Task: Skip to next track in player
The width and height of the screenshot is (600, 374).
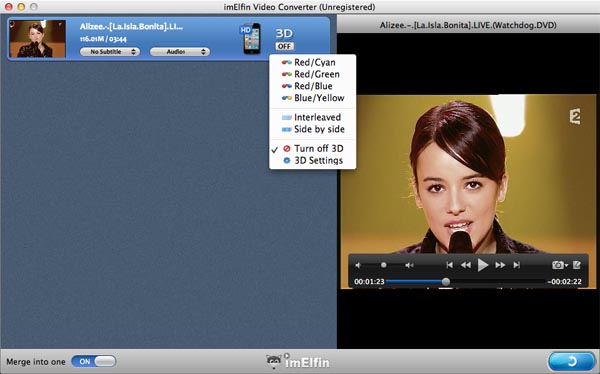Action: tap(517, 265)
